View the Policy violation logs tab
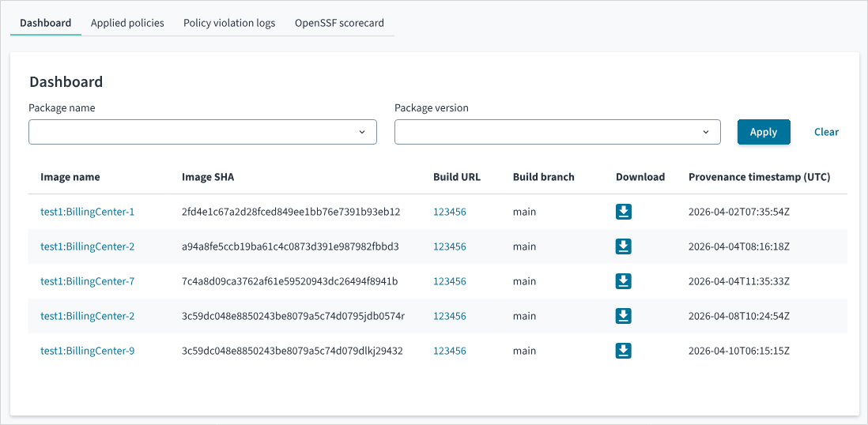The width and height of the screenshot is (868, 425). click(x=229, y=23)
